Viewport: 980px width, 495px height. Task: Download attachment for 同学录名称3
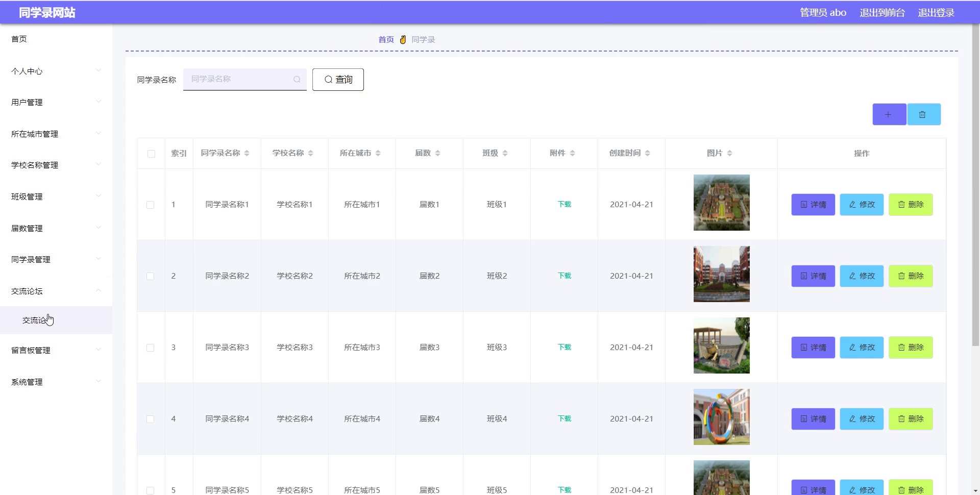(x=565, y=347)
